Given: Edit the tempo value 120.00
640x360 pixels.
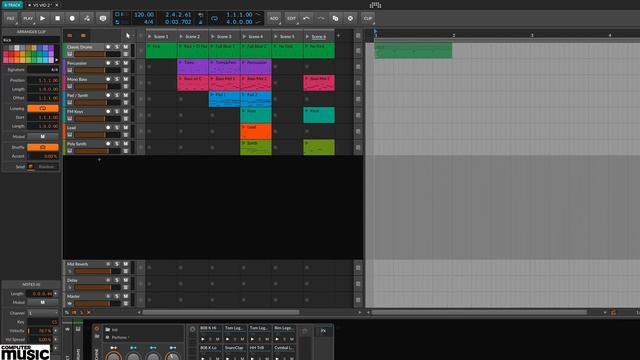Looking at the screenshot, I should pos(144,15).
